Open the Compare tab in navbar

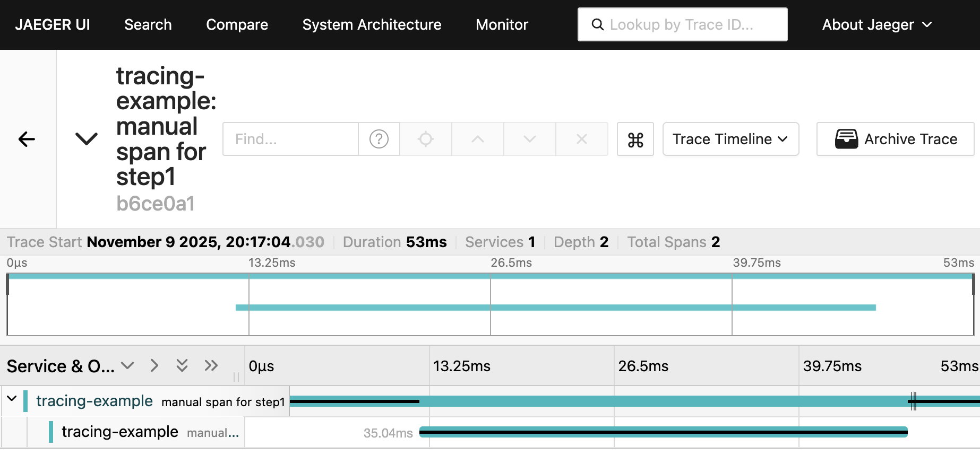click(237, 24)
